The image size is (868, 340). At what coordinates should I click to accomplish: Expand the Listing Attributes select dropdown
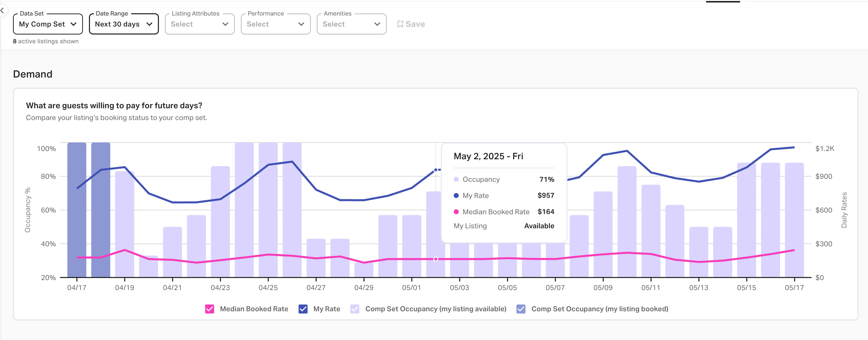click(x=200, y=24)
